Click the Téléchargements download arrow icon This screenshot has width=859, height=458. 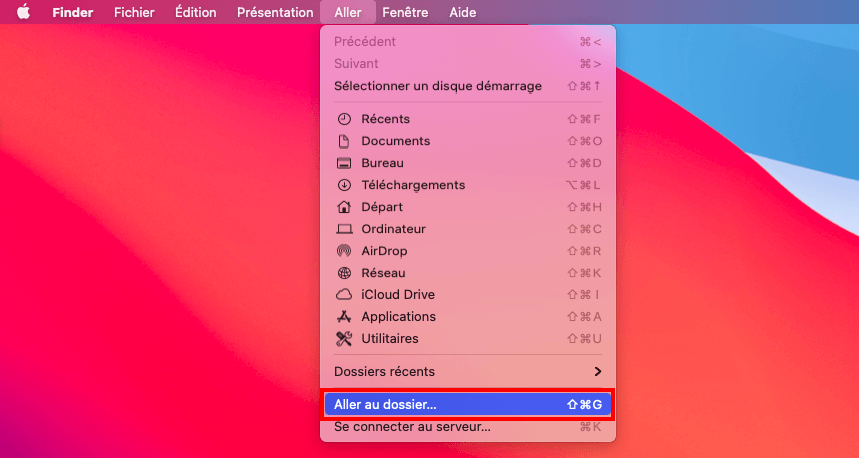point(344,185)
